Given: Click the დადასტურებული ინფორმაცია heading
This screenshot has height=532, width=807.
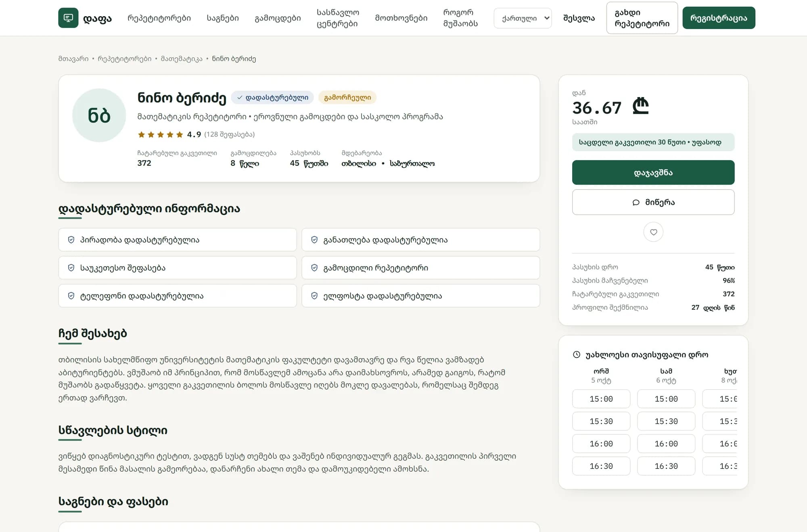Looking at the screenshot, I should point(149,209).
